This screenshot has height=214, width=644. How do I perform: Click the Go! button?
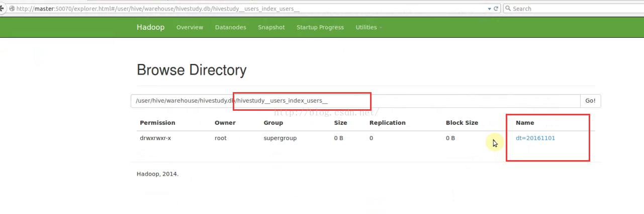pos(590,101)
